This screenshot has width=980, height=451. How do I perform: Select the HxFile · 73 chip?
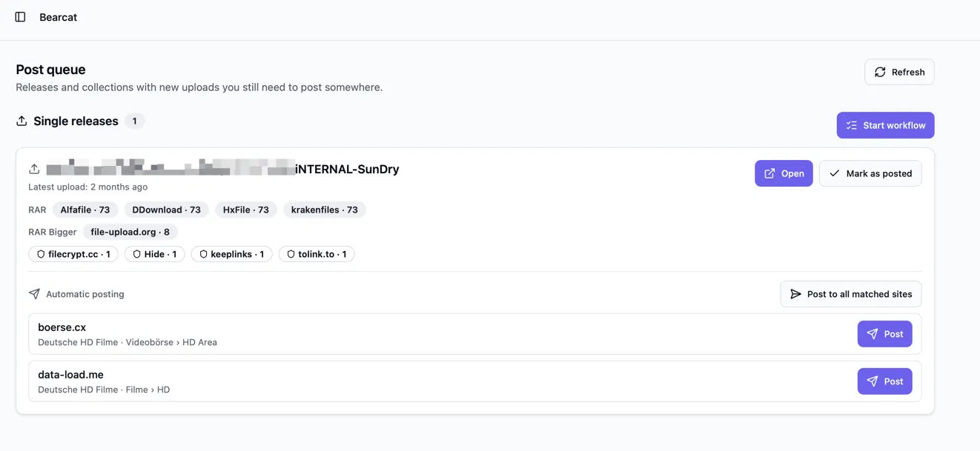[x=246, y=210]
